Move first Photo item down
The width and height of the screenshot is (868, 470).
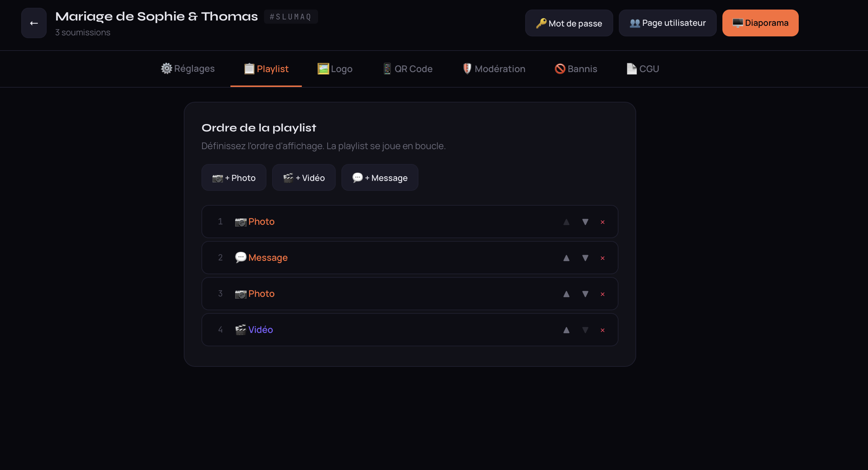point(585,222)
